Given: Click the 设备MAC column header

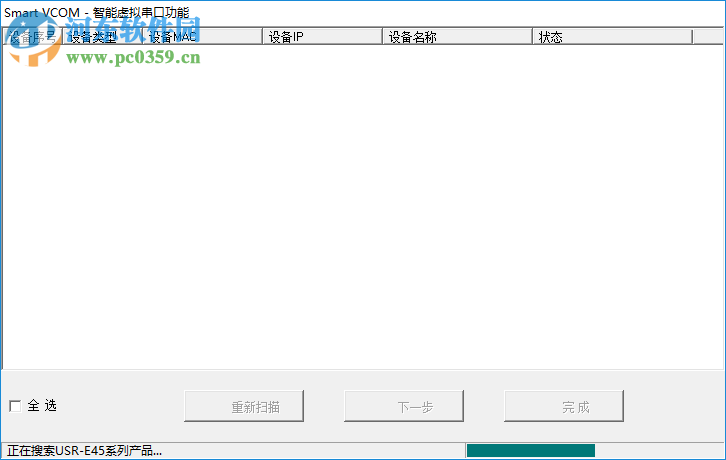Looking at the screenshot, I should [x=203, y=37].
